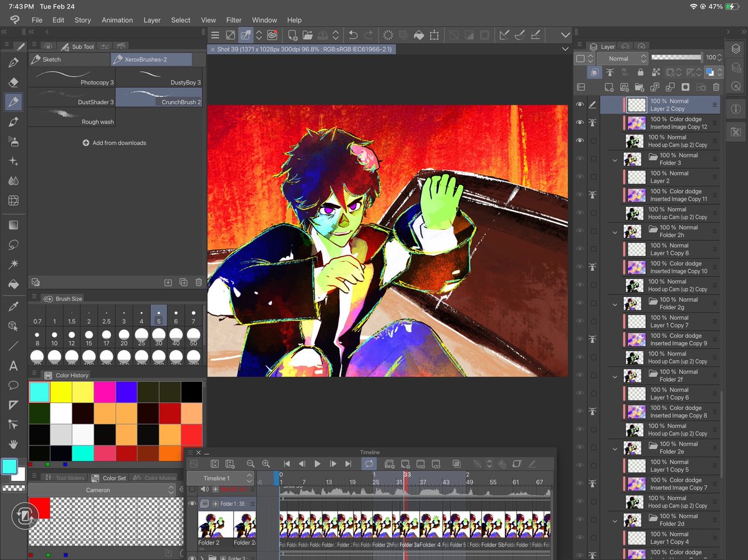Enable loop playback on the Timeline
The height and width of the screenshot is (560, 748).
click(x=367, y=464)
